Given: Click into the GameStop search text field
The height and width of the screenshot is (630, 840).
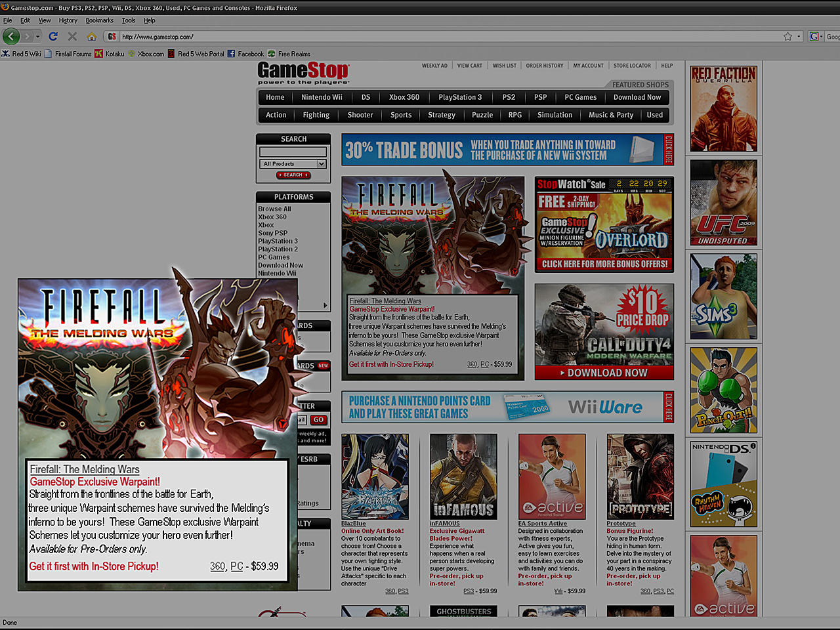Looking at the screenshot, I should click(293, 152).
